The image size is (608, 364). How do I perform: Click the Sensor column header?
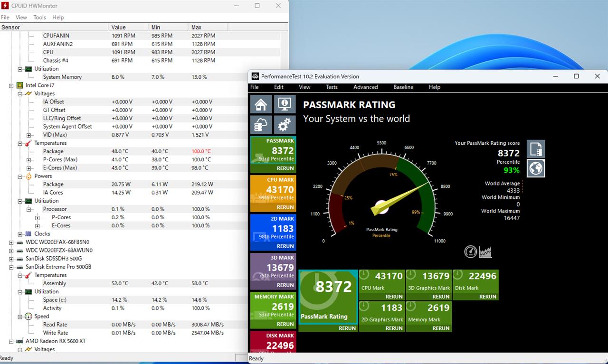click(54, 27)
